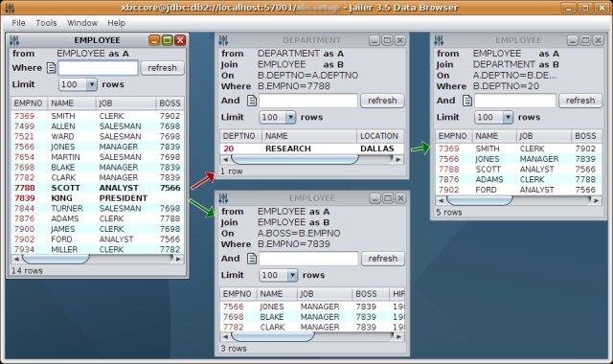Expand the Limit dropdown in the left EMPLOYEE panel
Screen dimensions: 613x364
[x=92, y=84]
